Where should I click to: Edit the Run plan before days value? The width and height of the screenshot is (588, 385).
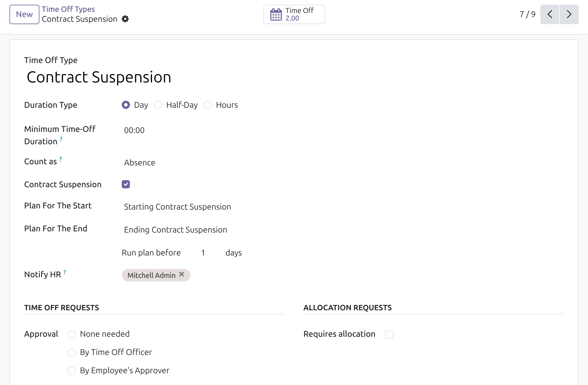(x=203, y=253)
